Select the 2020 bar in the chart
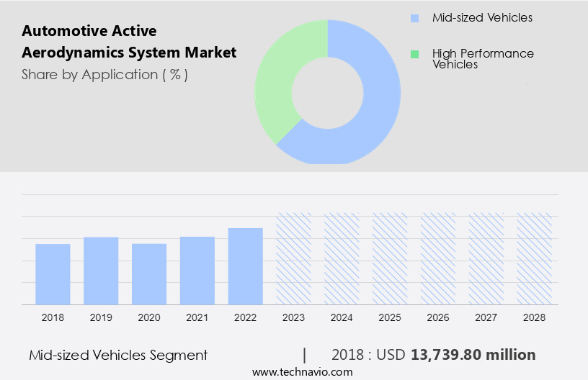The width and height of the screenshot is (588, 380). pyautogui.click(x=149, y=274)
